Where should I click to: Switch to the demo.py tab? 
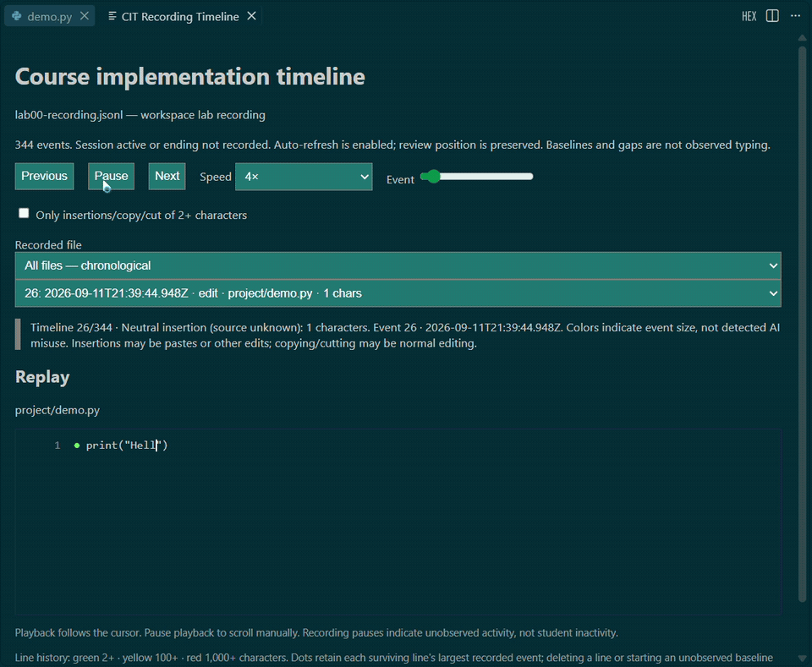click(50, 16)
